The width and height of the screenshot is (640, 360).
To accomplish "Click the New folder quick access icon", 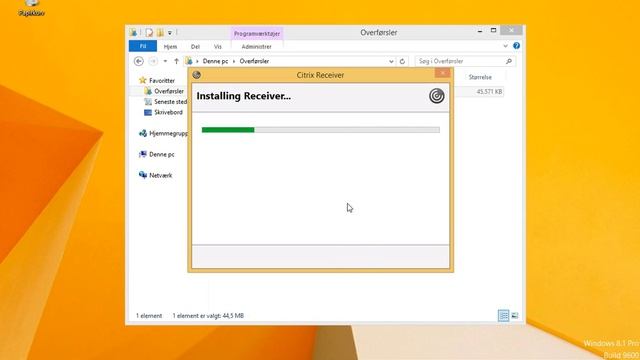I will click(x=160, y=32).
